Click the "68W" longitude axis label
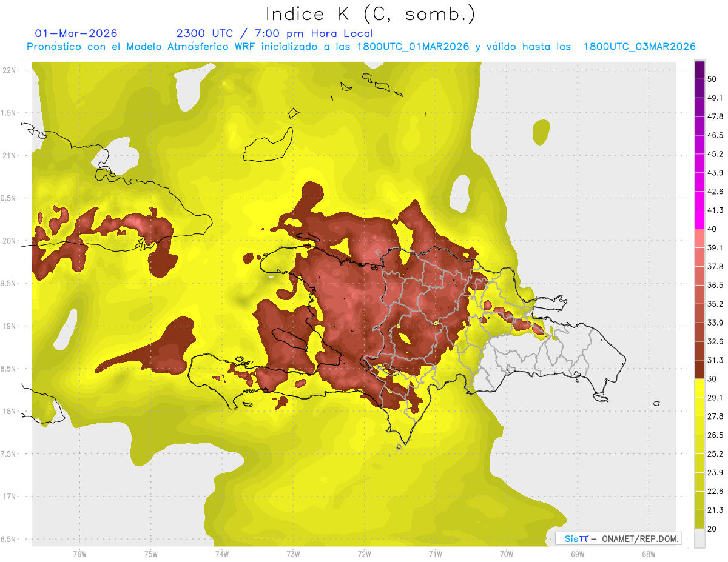The width and height of the screenshot is (728, 562). [x=649, y=554]
